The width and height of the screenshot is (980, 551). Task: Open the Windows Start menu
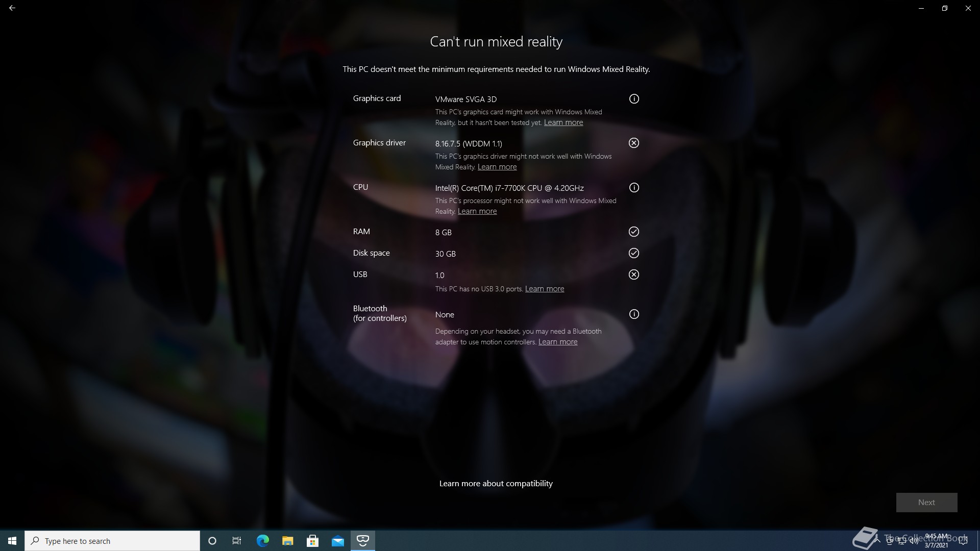(12, 541)
